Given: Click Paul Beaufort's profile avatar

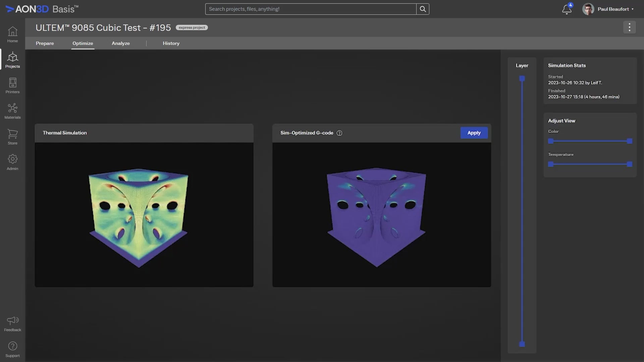Looking at the screenshot, I should pos(588,9).
